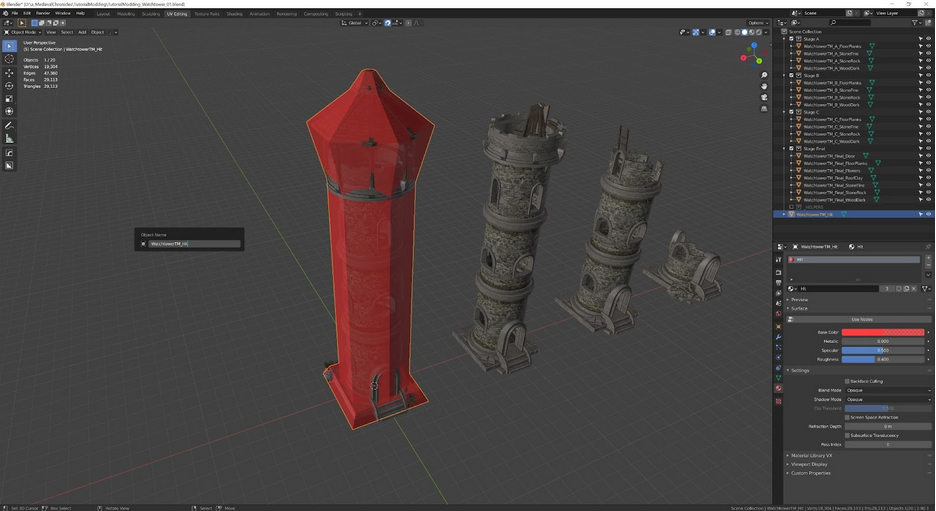936x511 pixels.
Task: Switch to the Shading workspace tab
Action: point(234,14)
